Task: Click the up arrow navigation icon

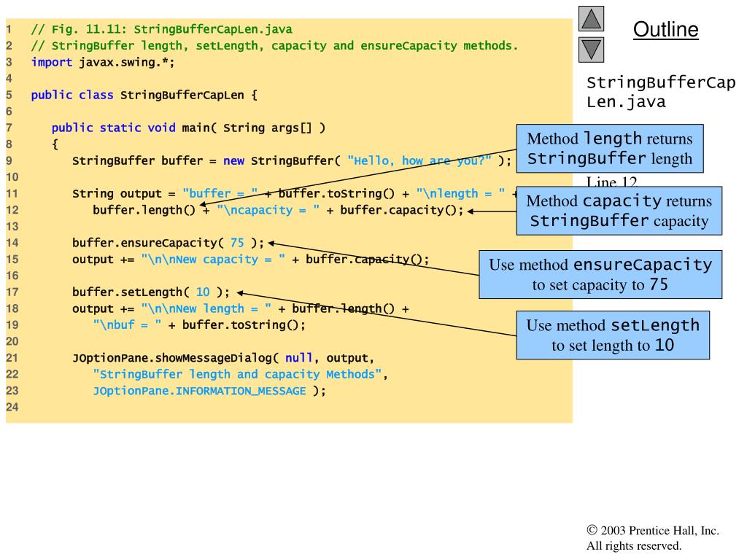Action: (591, 18)
